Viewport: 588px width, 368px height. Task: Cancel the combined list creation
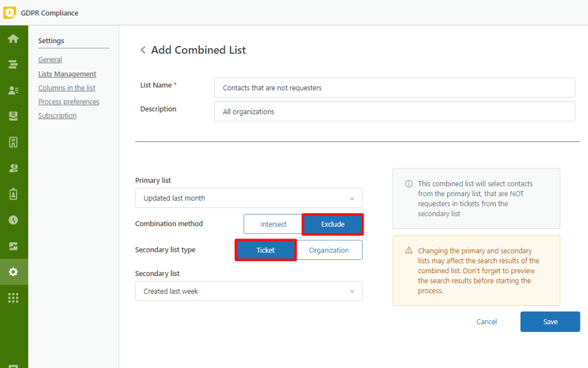[486, 321]
